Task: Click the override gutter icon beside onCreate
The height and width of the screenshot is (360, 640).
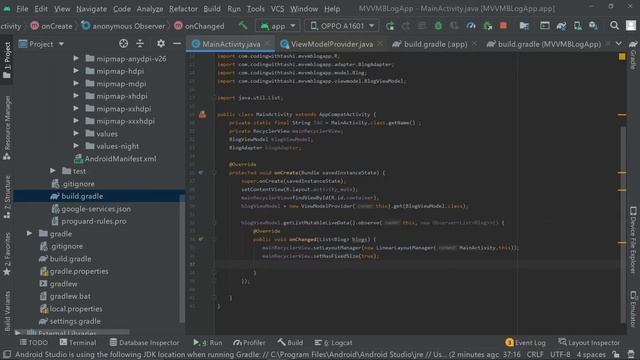Action: 201,173
